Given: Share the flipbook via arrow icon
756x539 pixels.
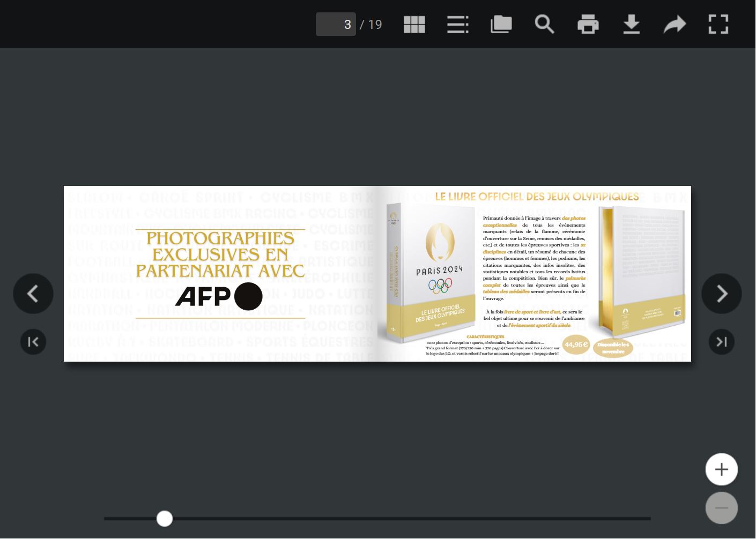Looking at the screenshot, I should (675, 24).
